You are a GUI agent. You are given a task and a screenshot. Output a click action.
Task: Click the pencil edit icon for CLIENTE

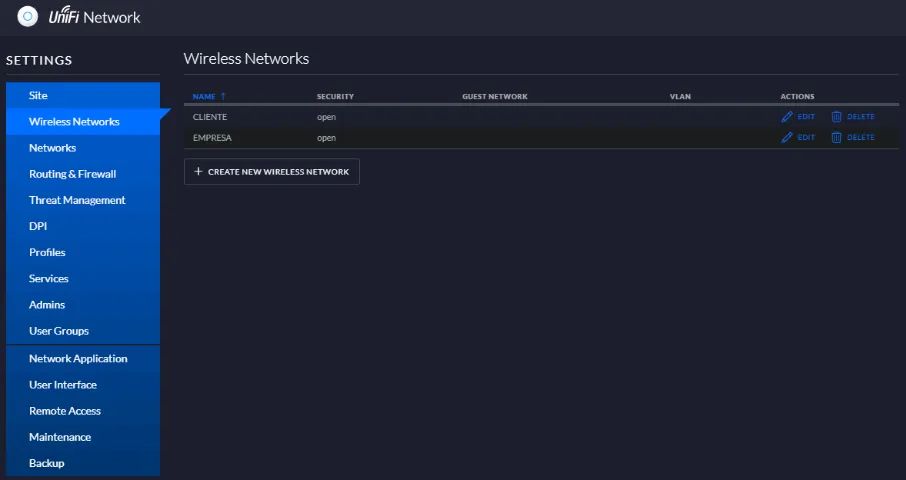pos(787,117)
